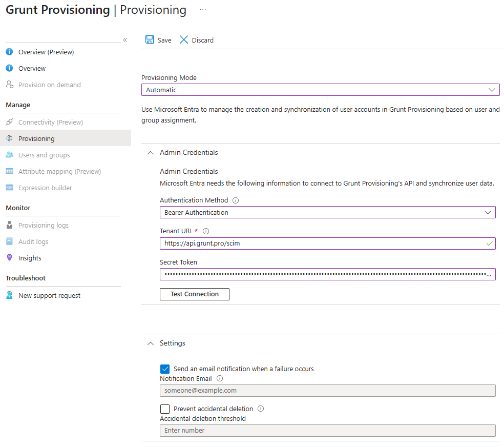Click the Save button label

pos(164,40)
